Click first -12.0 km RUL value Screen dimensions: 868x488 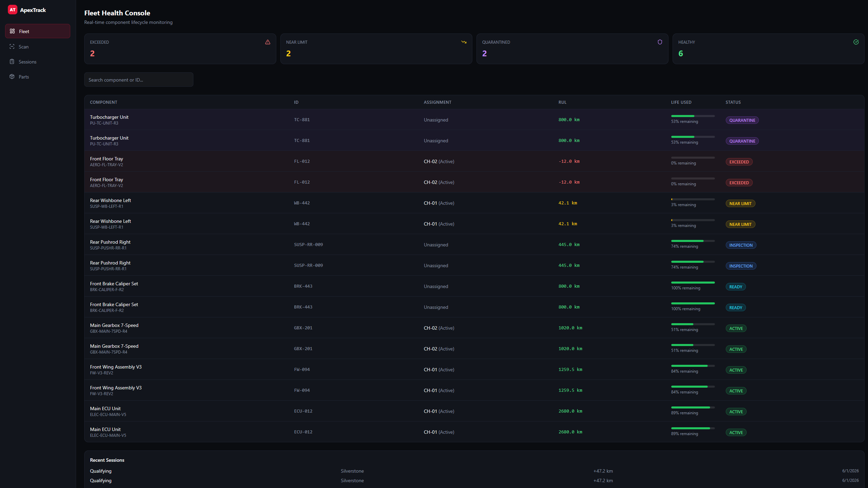tap(569, 161)
